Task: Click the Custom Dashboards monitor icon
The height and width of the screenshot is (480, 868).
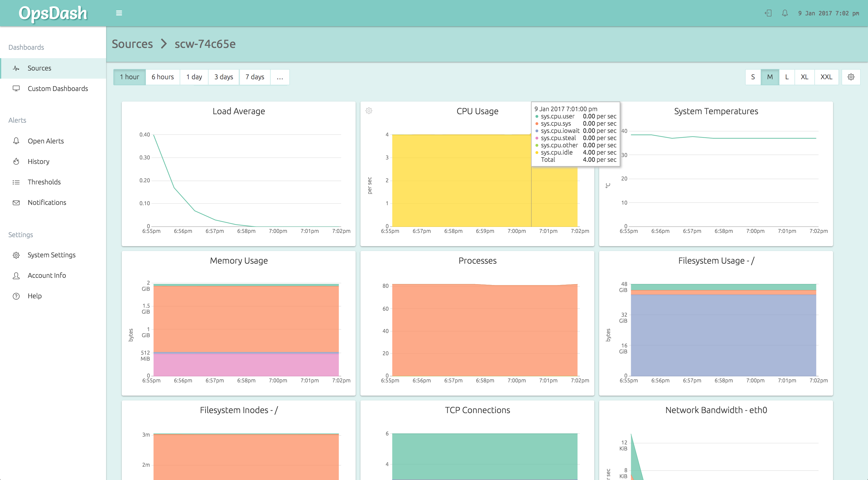Action: 16,89
